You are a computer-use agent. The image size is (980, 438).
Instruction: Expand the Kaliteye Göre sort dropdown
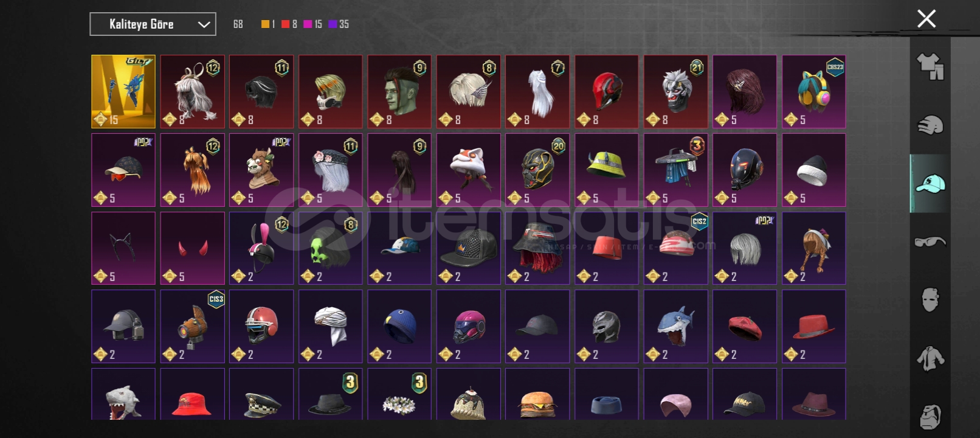[153, 24]
